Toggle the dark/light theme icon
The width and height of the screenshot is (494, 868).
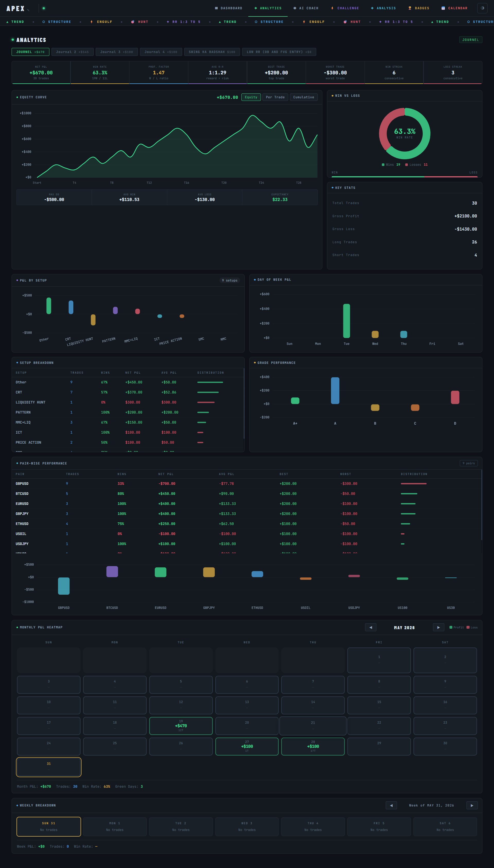click(482, 8)
